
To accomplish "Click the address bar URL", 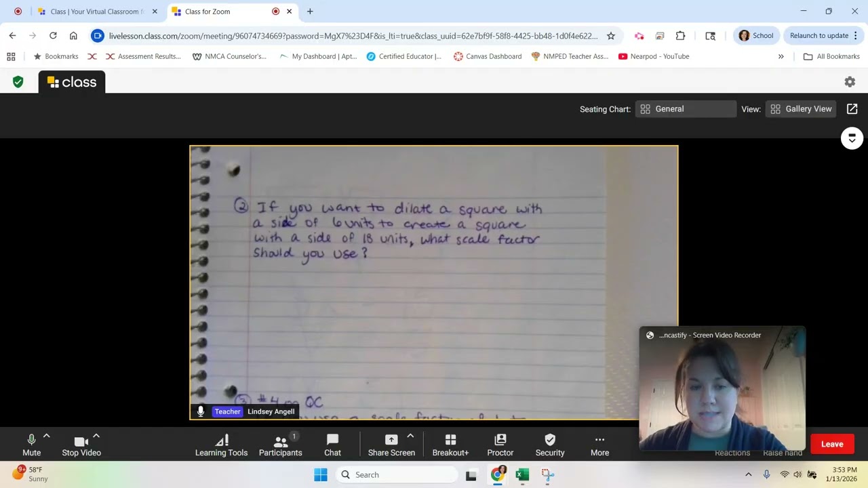I will [353, 36].
